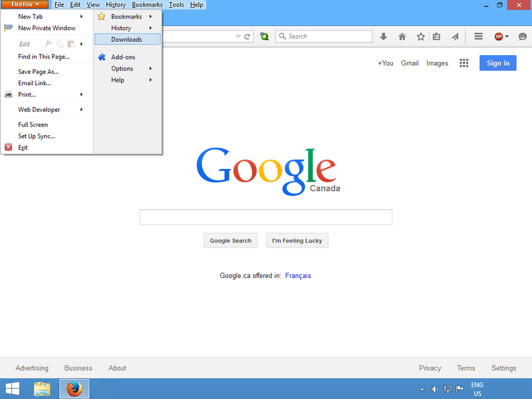Open File Explorer from taskbar
Screen dimensions: 532x399
(x=42, y=389)
